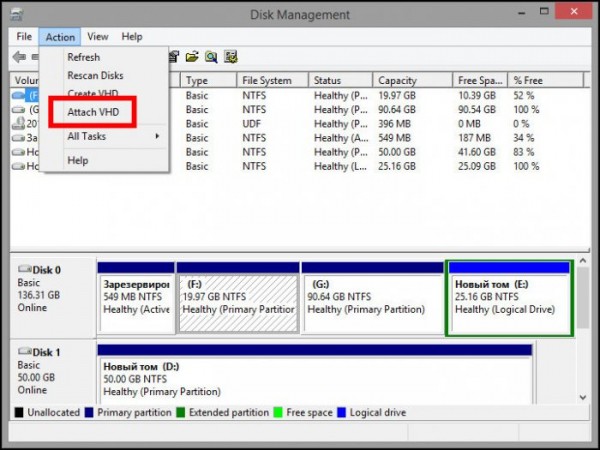
Task: Click the drive icon in the 90.64 GB volume row
Action: click(18, 110)
